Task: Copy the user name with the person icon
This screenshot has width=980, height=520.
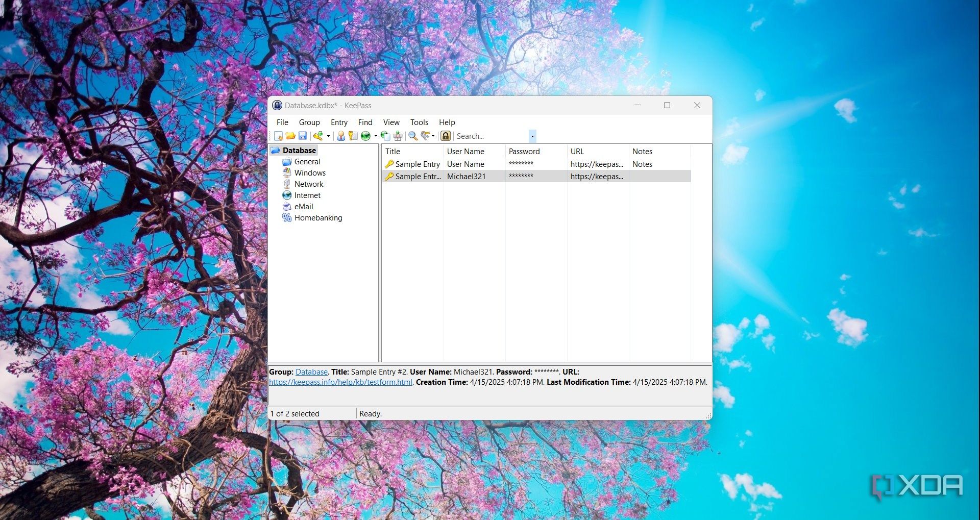Action: 341,136
